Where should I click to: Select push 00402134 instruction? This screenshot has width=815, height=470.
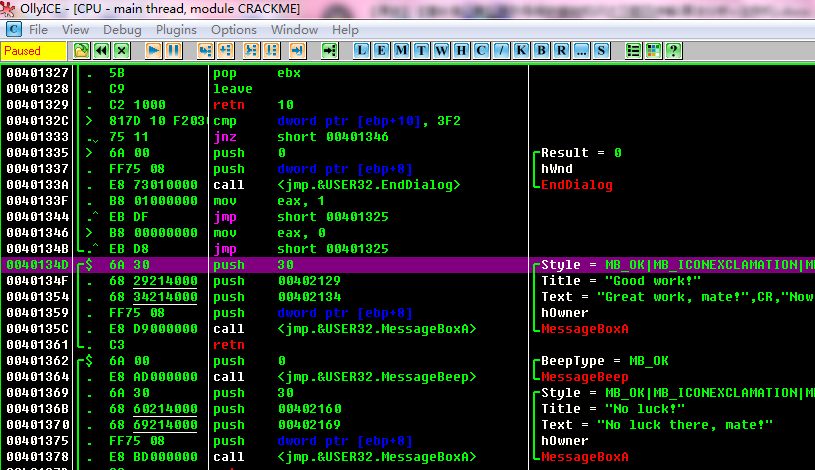pyautogui.click(x=277, y=297)
